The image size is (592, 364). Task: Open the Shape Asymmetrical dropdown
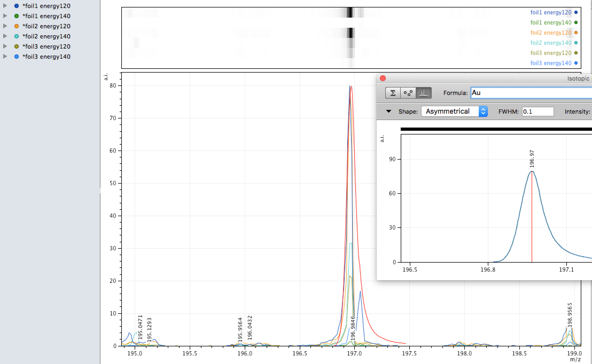click(x=454, y=111)
